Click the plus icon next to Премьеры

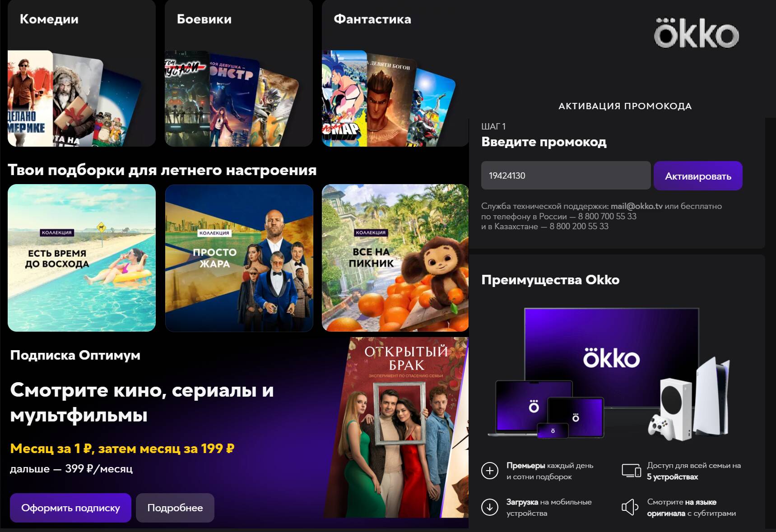coord(489,471)
